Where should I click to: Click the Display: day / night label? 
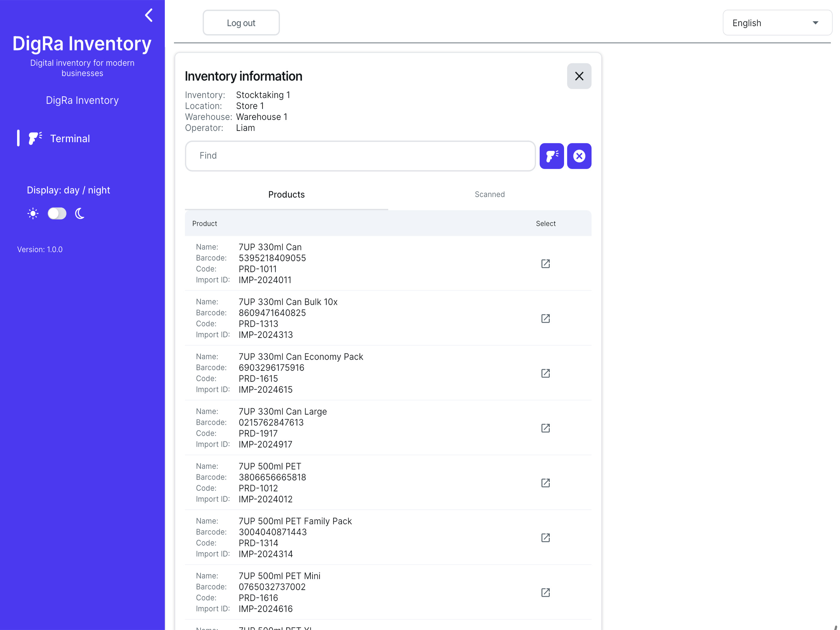(68, 190)
